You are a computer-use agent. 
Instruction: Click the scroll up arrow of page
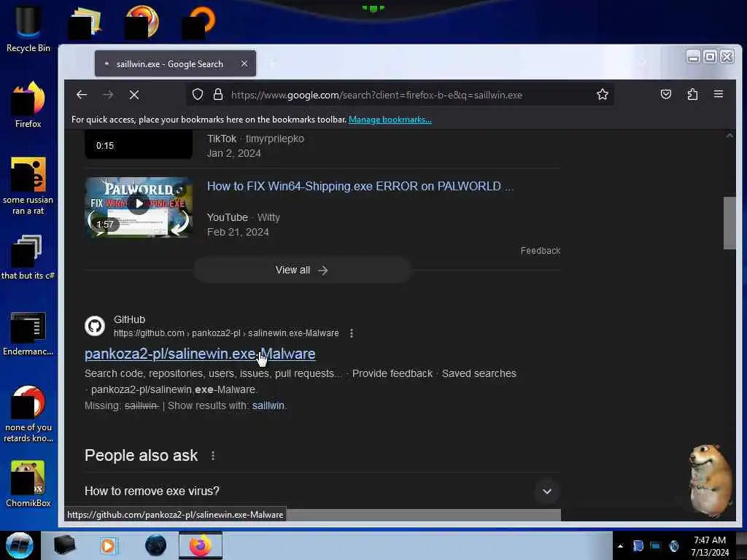(x=729, y=136)
